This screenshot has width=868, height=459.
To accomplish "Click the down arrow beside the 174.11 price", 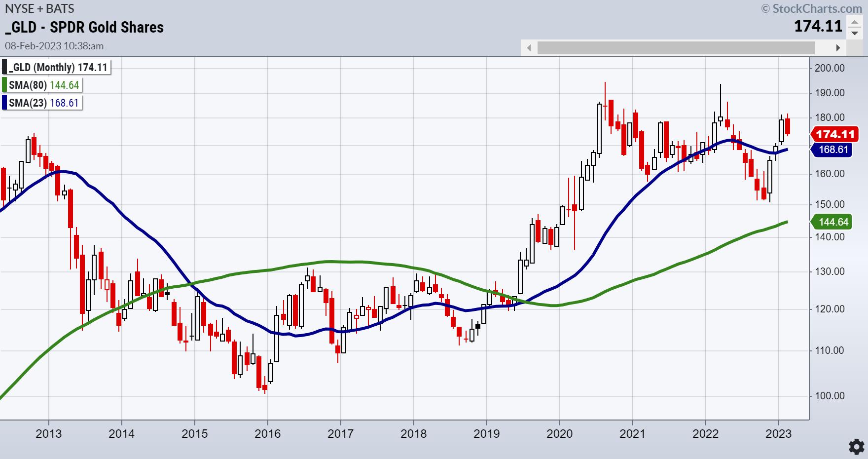I will 854,33.
